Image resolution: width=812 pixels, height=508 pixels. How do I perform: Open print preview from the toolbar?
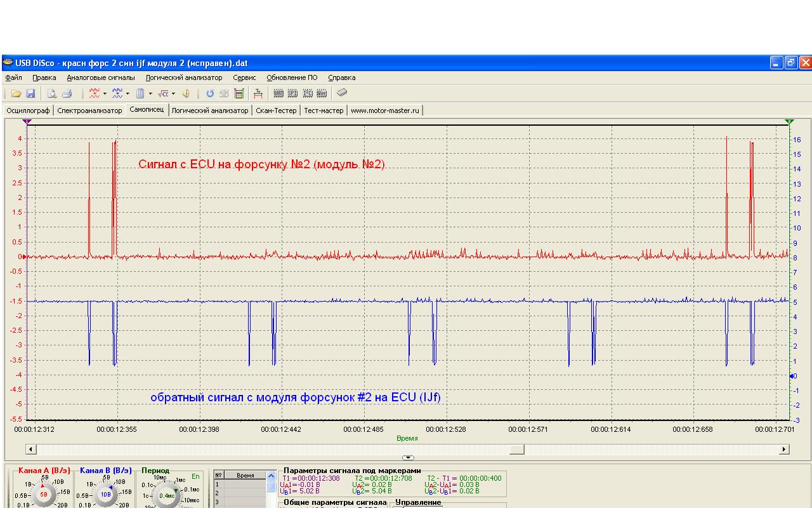click(x=52, y=93)
